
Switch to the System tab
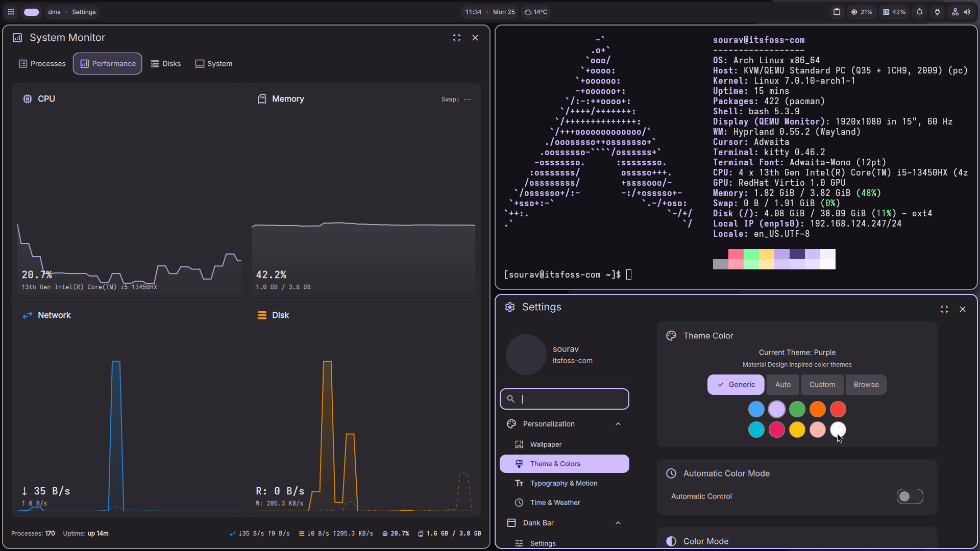click(x=214, y=64)
